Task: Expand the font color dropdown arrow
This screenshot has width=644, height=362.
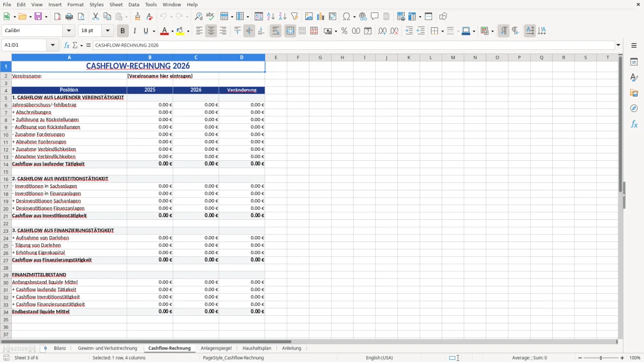Action: (171, 31)
